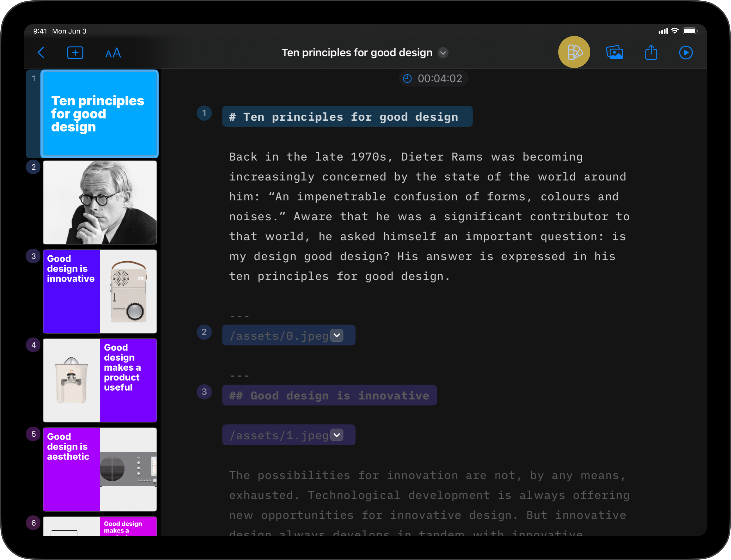This screenshot has height=560, width=731.
Task: Click the add new slide button
Action: (x=75, y=52)
